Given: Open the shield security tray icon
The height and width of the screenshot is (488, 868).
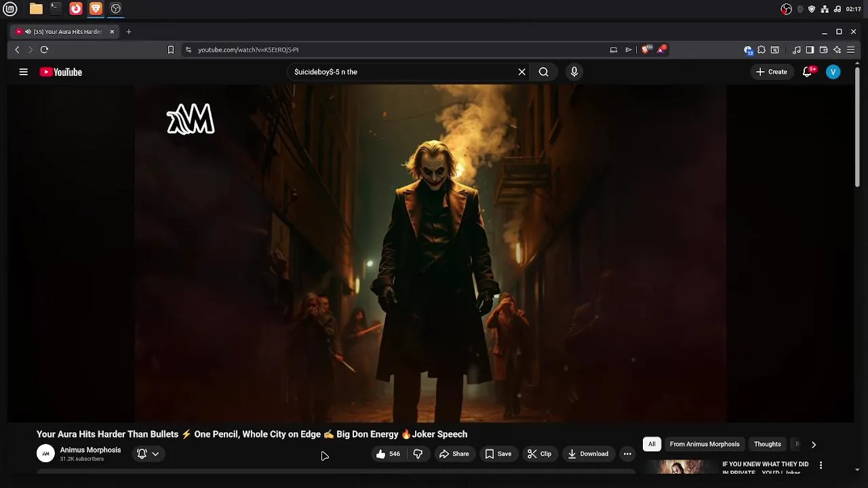Looking at the screenshot, I should pyautogui.click(x=812, y=9).
